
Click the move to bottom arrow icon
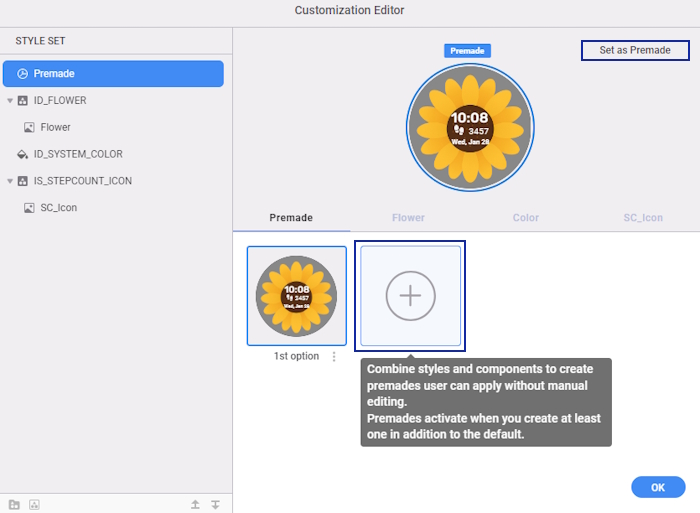tap(215, 505)
